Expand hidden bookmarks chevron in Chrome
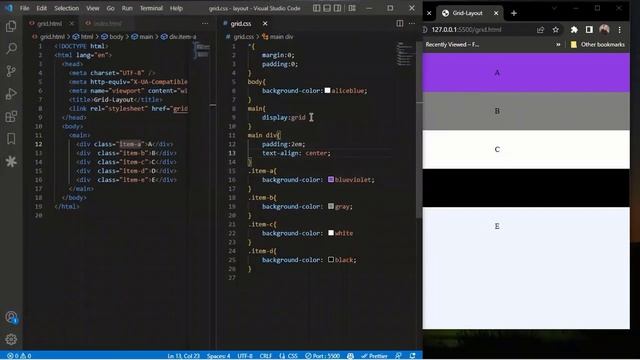640x360 pixels. tap(558, 44)
